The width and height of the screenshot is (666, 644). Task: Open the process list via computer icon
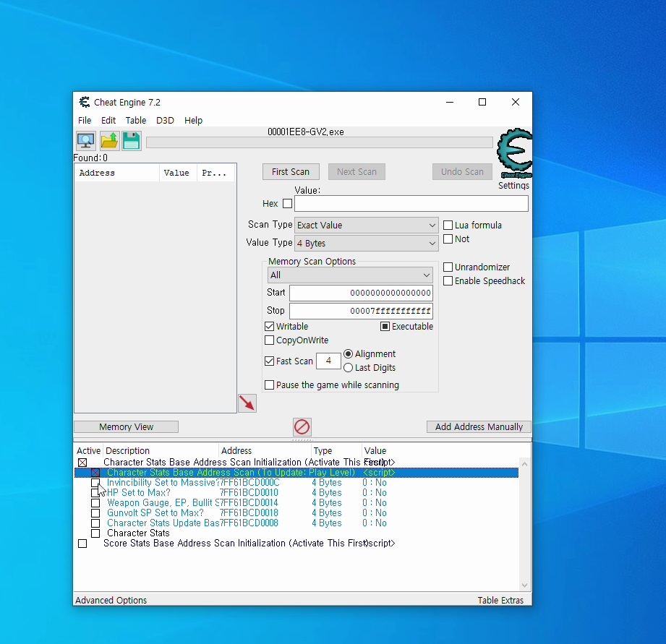[86, 141]
